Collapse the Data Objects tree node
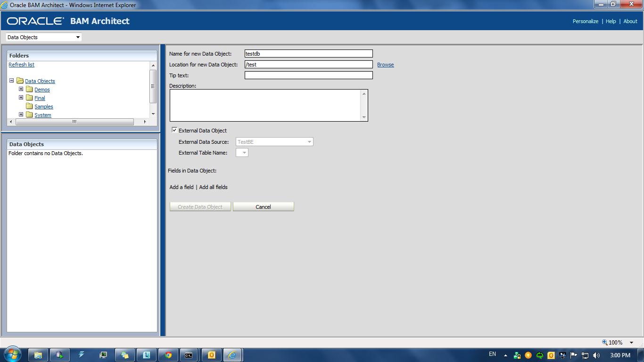 (x=11, y=81)
